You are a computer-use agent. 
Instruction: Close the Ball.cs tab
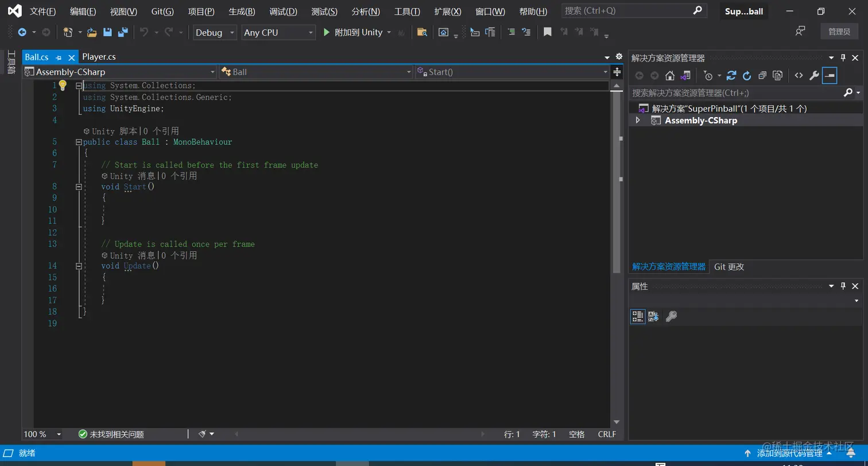72,57
